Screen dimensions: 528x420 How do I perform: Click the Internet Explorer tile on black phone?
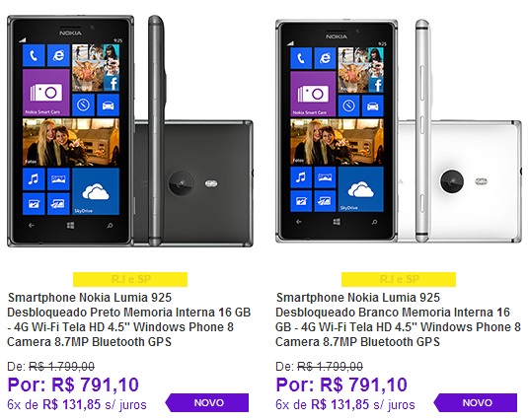point(58,55)
